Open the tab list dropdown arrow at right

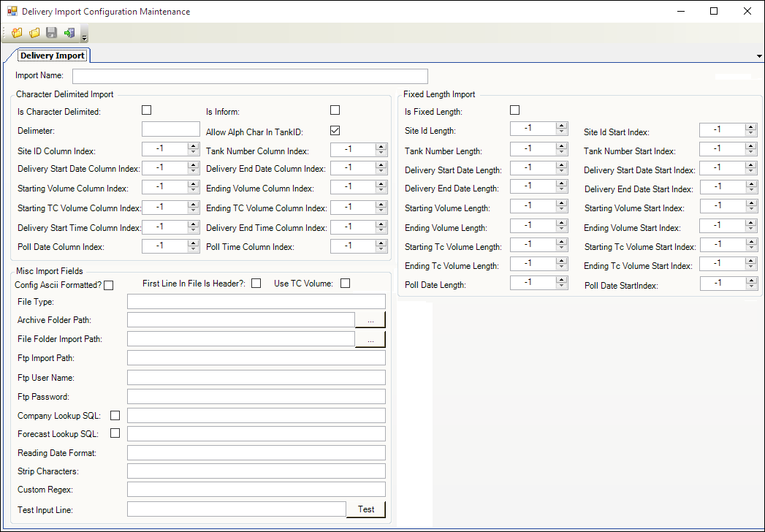point(758,56)
